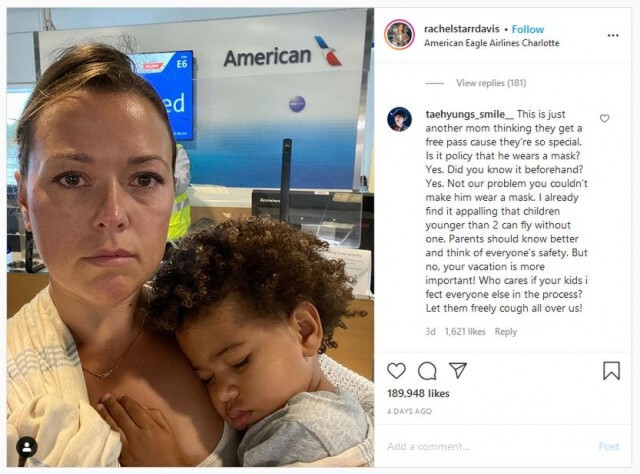Open the 4 DAYS AGO timestamp
This screenshot has height=474, width=640.
(x=409, y=411)
